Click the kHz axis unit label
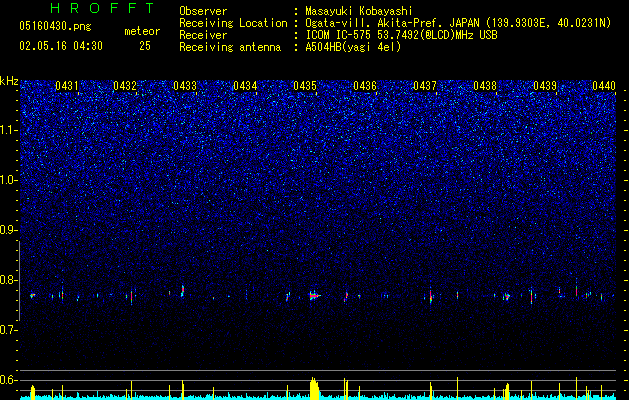Viewport: 629px width, 400px height. [x=9, y=81]
